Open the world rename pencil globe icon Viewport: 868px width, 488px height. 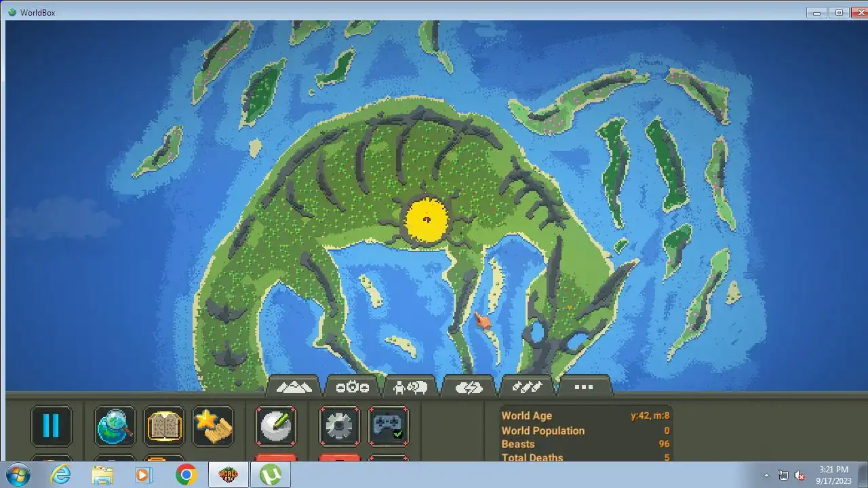[x=276, y=426]
